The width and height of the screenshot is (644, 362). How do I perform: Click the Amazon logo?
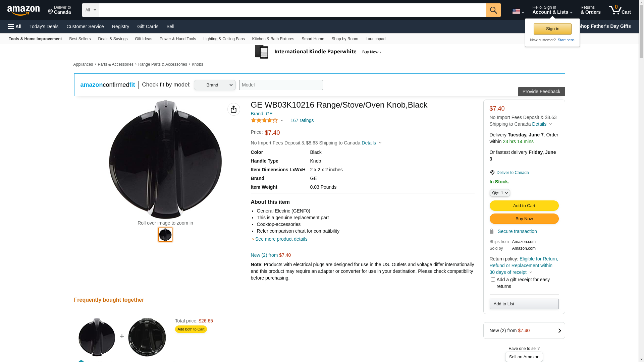(x=23, y=10)
